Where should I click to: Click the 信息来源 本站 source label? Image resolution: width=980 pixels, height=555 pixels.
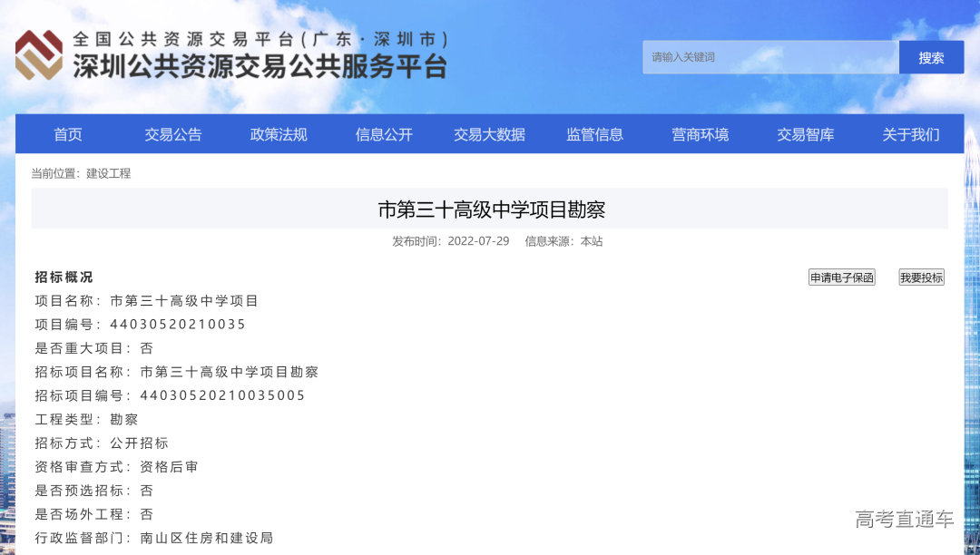pyautogui.click(x=563, y=241)
